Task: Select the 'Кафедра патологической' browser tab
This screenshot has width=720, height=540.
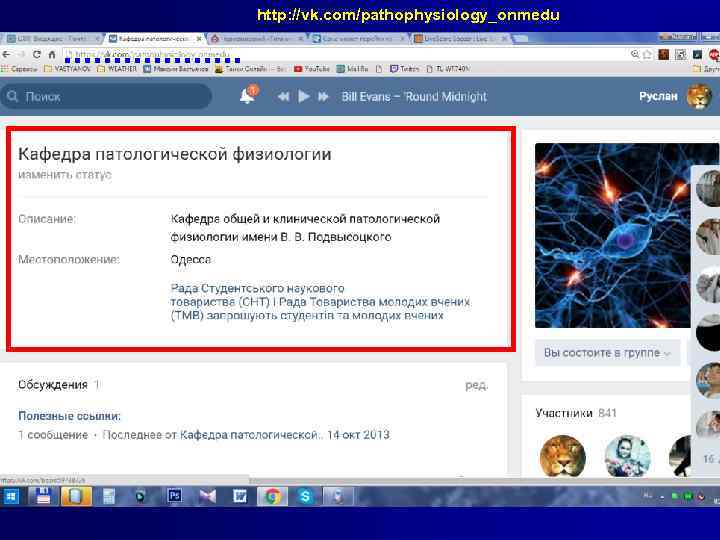Action: (152, 39)
